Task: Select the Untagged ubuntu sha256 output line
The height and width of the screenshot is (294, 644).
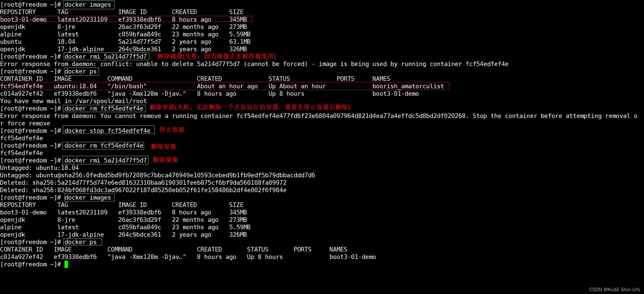Action: point(157,175)
